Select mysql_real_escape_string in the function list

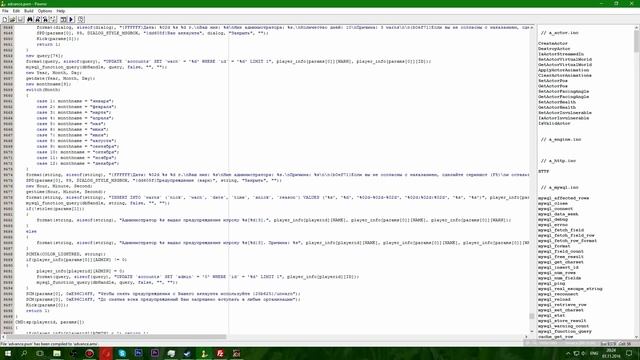570,289
